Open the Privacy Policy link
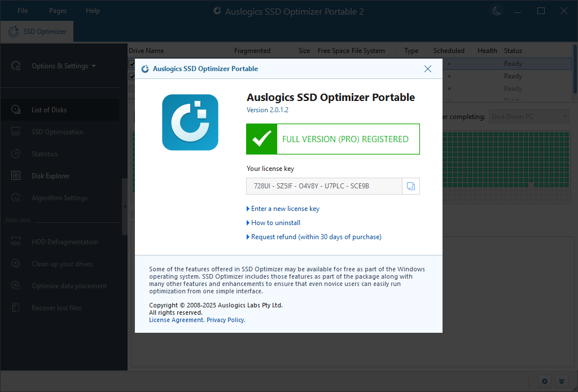This screenshot has height=392, width=578. pos(225,320)
